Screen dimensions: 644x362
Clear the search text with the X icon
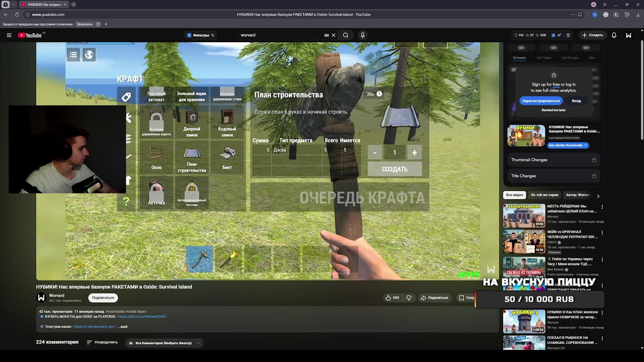pyautogui.click(x=334, y=35)
